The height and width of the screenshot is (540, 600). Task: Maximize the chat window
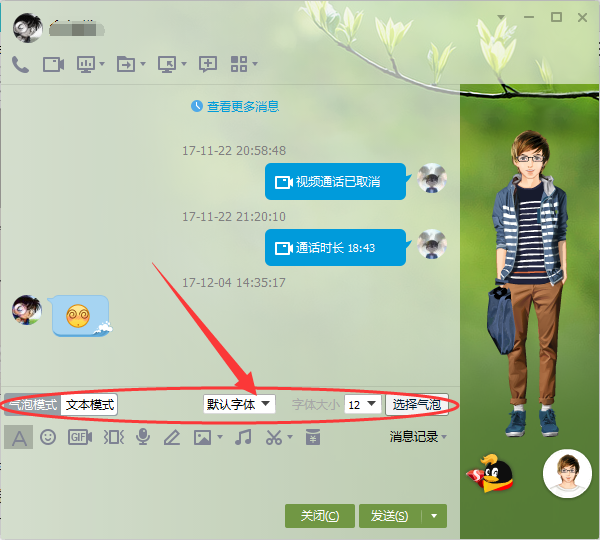click(x=556, y=17)
